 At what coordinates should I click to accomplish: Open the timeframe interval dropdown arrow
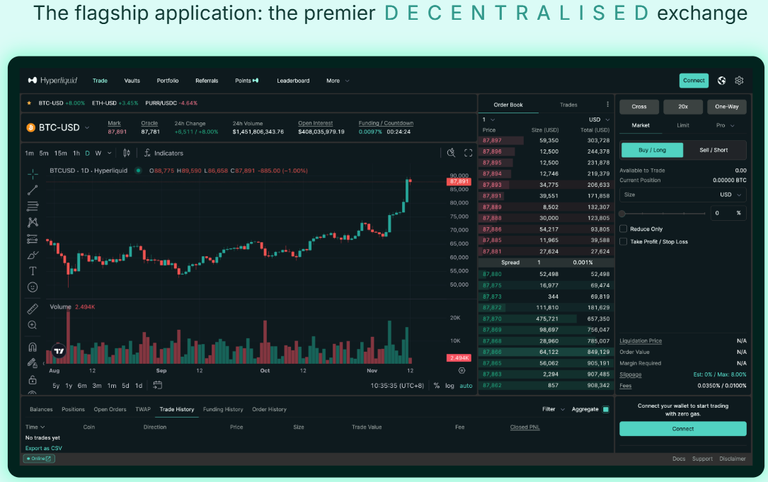tap(109, 153)
